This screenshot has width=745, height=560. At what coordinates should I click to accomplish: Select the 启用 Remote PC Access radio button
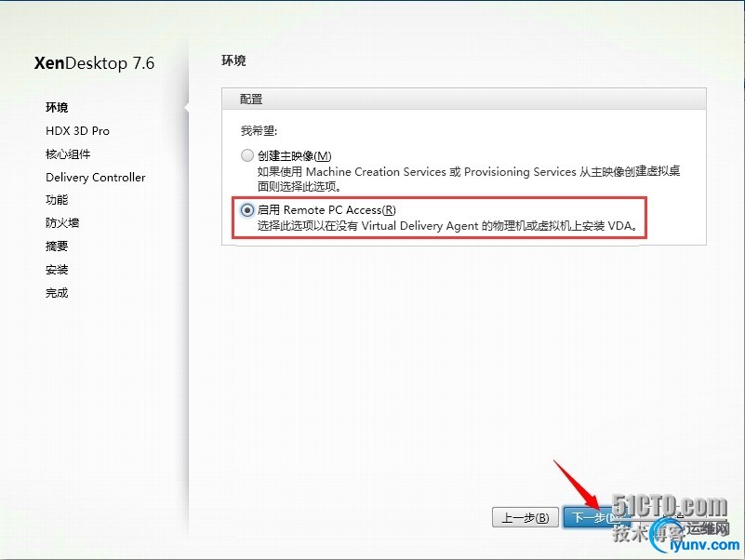[x=247, y=210]
